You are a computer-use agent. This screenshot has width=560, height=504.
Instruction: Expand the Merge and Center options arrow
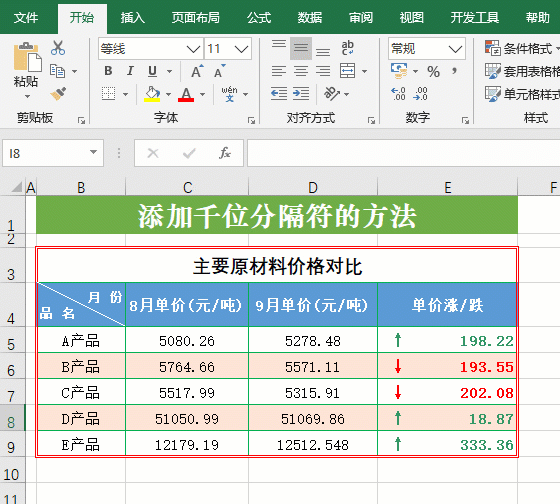click(364, 71)
